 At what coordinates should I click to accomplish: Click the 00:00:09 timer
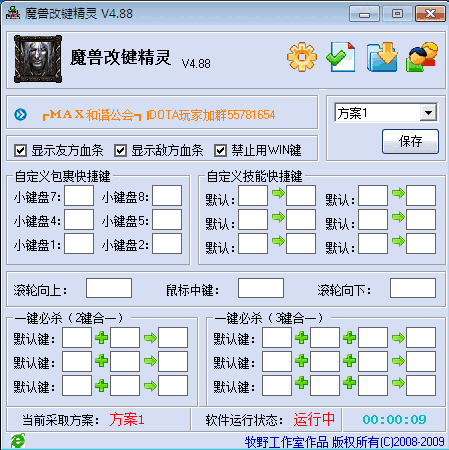pos(394,419)
